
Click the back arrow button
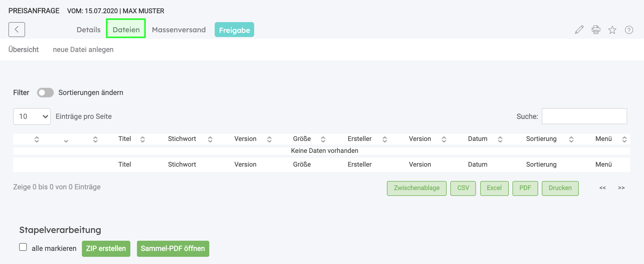17,30
